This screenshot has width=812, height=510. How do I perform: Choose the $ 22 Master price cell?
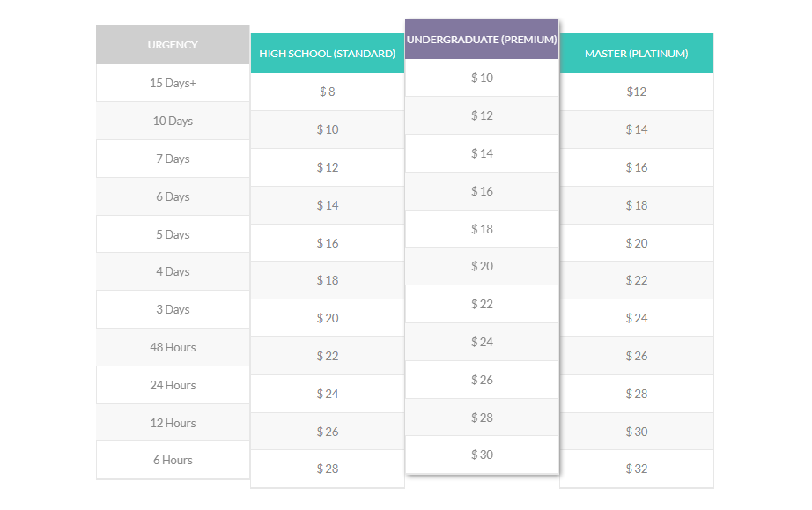pos(637,280)
